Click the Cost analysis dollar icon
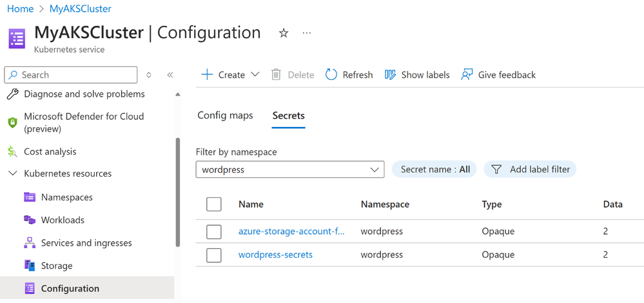Image resolution: width=644 pixels, height=303 pixels. pos(12,151)
